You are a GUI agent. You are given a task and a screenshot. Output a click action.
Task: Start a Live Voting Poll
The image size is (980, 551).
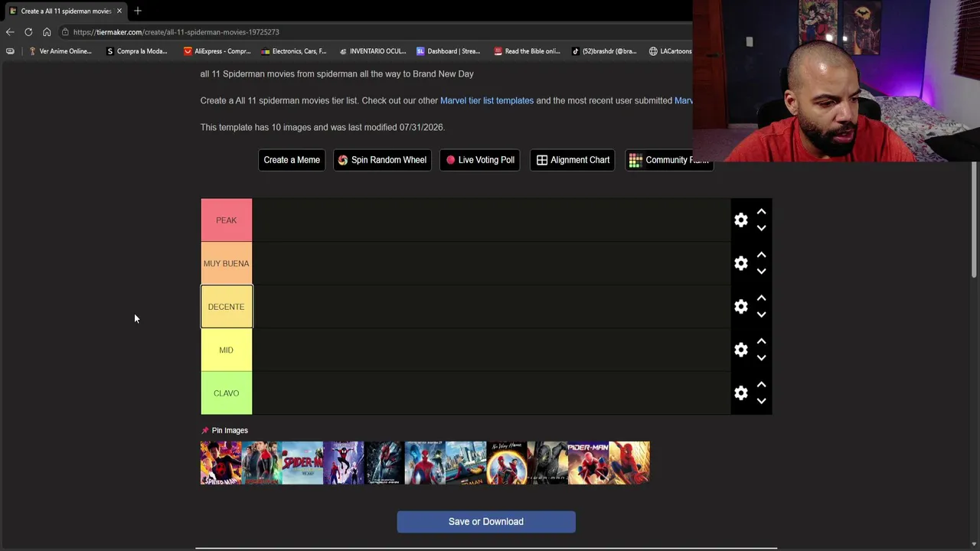point(480,160)
